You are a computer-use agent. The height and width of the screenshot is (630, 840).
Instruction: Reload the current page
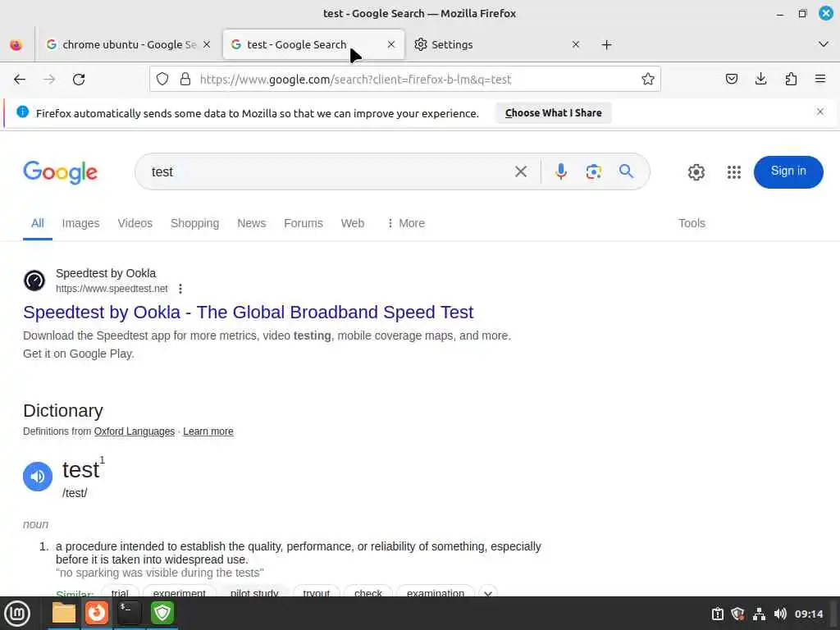click(x=79, y=80)
